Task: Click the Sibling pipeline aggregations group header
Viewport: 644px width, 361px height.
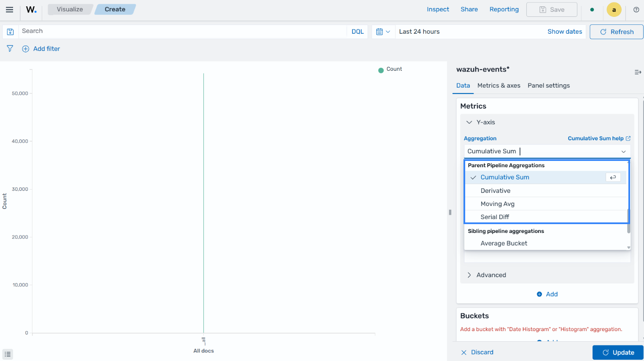Action: tap(506, 231)
